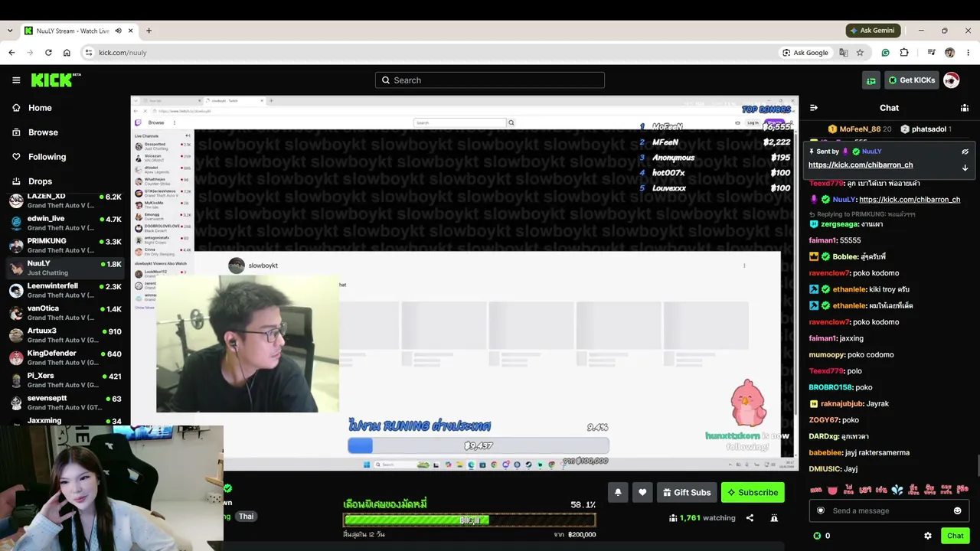Click the Get KICKs button
Image resolution: width=980 pixels, height=551 pixels.
[x=911, y=80]
